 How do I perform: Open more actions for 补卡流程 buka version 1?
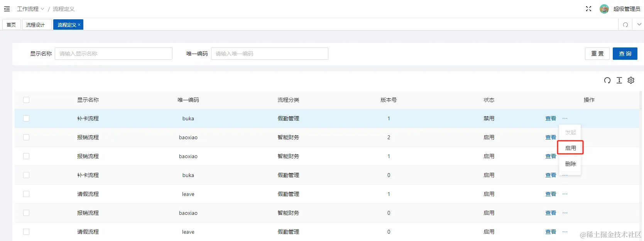click(x=565, y=118)
